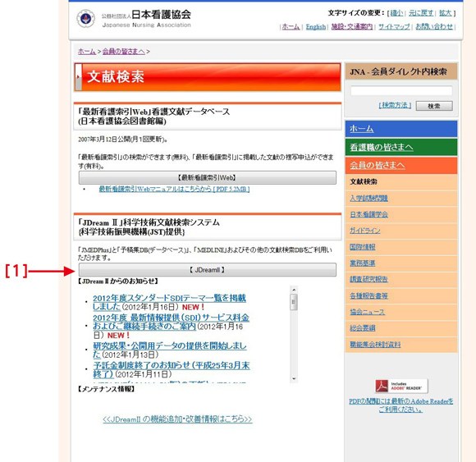Click the 文献検索 page heading banner

(208, 77)
